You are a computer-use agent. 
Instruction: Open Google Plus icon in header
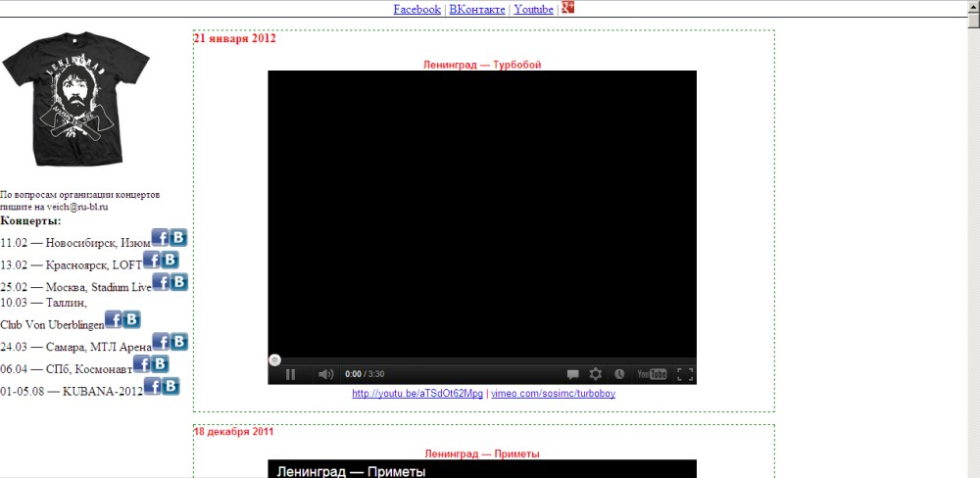567,8
